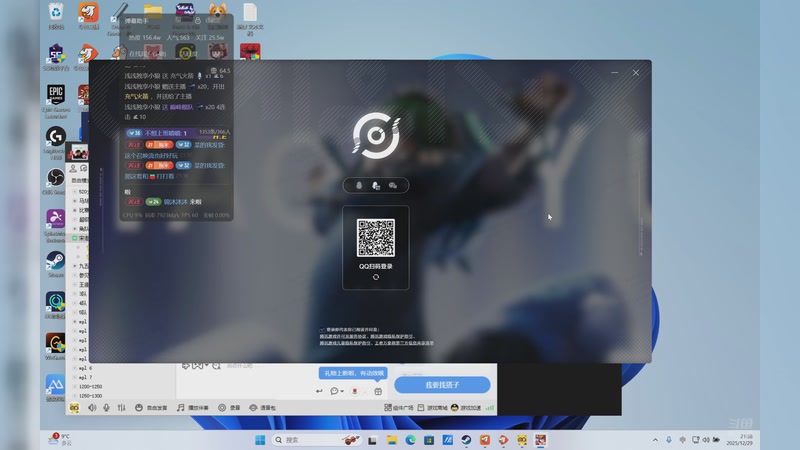800x450 pixels.
Task: Open the chat bubble dropdown in input area
Action: [x=336, y=391]
